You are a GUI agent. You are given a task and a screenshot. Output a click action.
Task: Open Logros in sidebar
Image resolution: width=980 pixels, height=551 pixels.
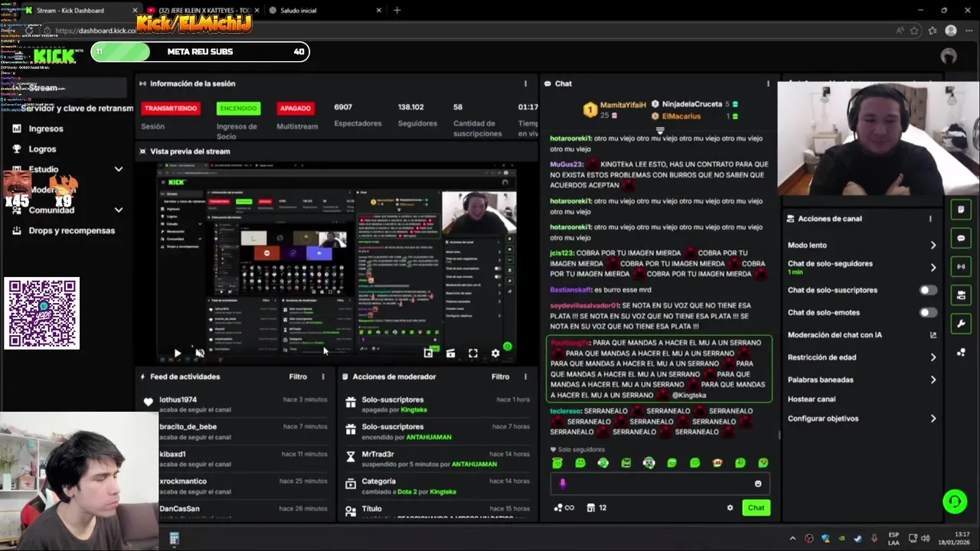coord(42,149)
